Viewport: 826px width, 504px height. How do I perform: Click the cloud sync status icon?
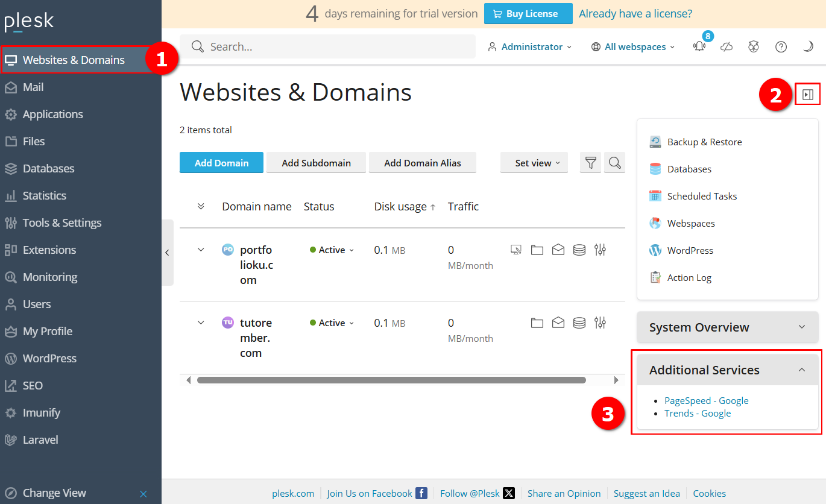point(727,46)
